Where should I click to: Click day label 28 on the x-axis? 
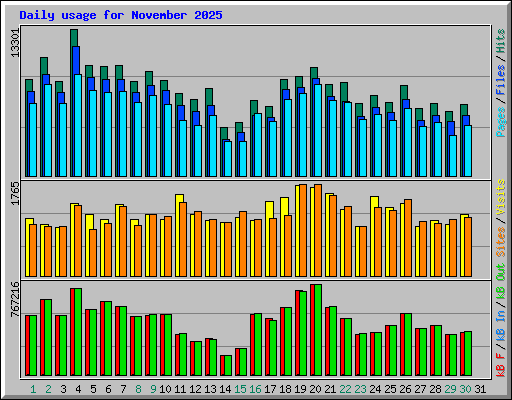435,389
